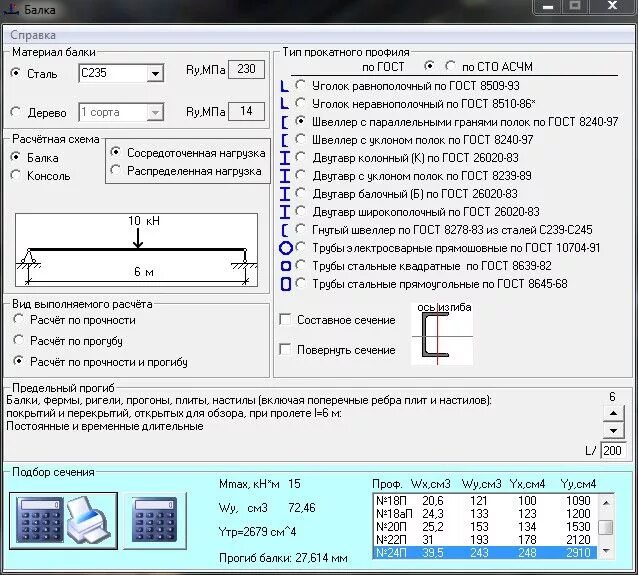Click the calculator with printer button

click(x=63, y=520)
